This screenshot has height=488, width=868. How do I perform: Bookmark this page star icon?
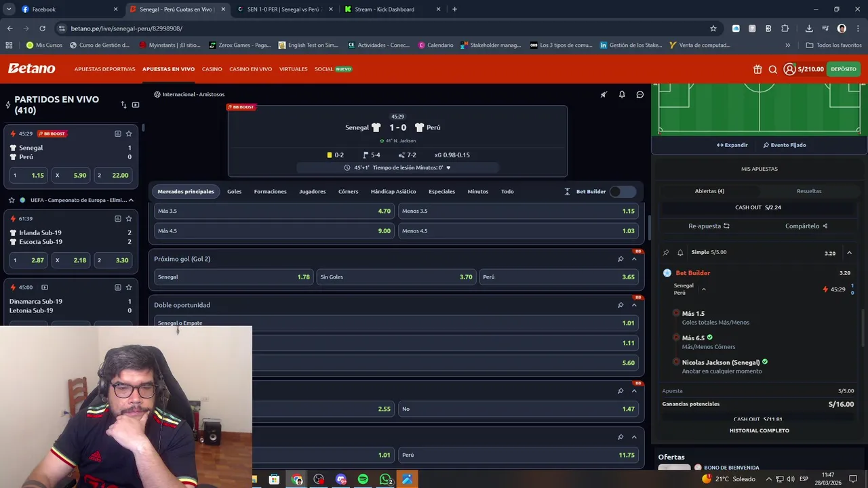pos(713,28)
